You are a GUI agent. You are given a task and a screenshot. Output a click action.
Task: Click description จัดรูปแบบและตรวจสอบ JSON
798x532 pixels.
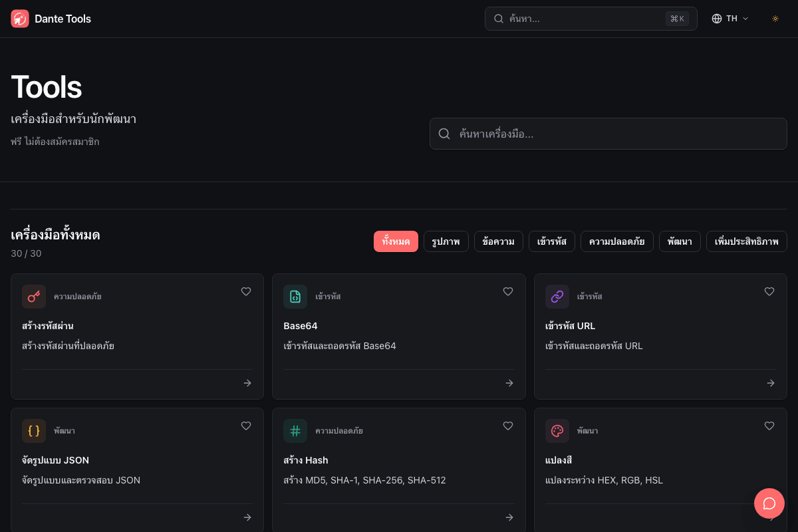click(81, 480)
